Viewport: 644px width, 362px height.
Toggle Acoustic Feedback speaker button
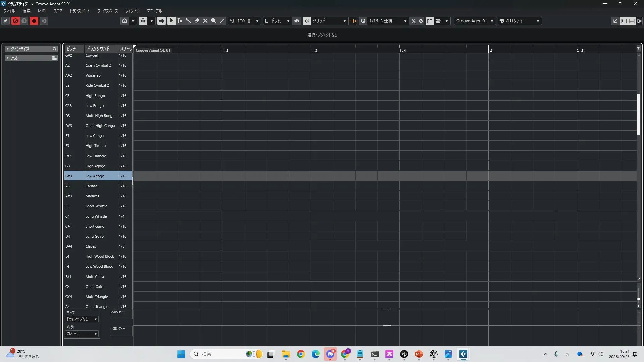point(161,21)
